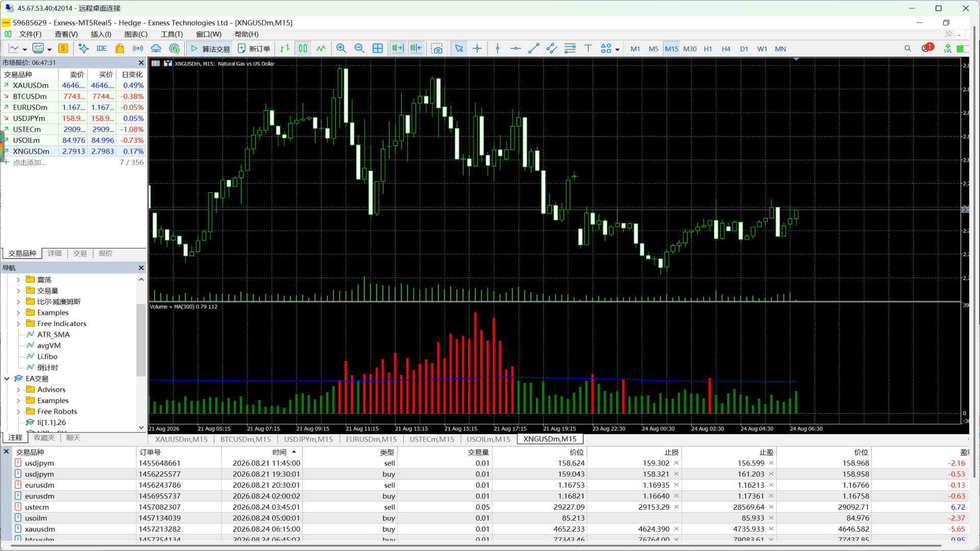Image resolution: width=980 pixels, height=551 pixels.
Task: Close the Navigator (导航) panel
Action: (x=141, y=268)
